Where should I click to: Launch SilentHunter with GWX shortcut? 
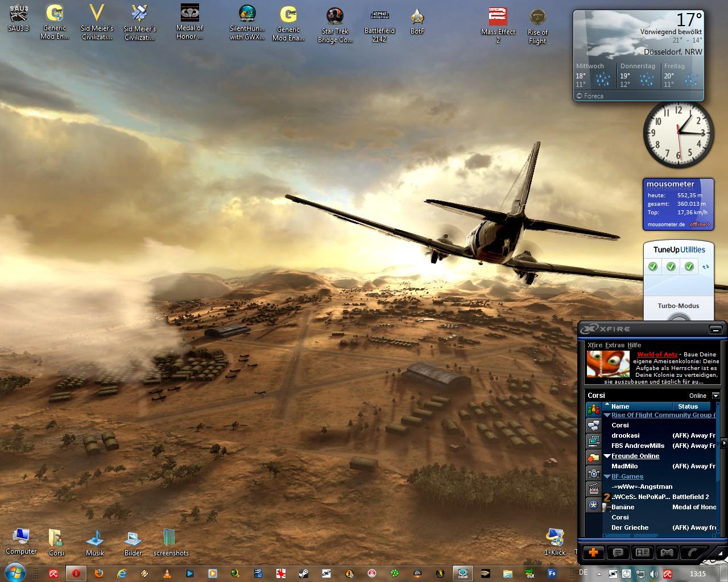pyautogui.click(x=247, y=23)
